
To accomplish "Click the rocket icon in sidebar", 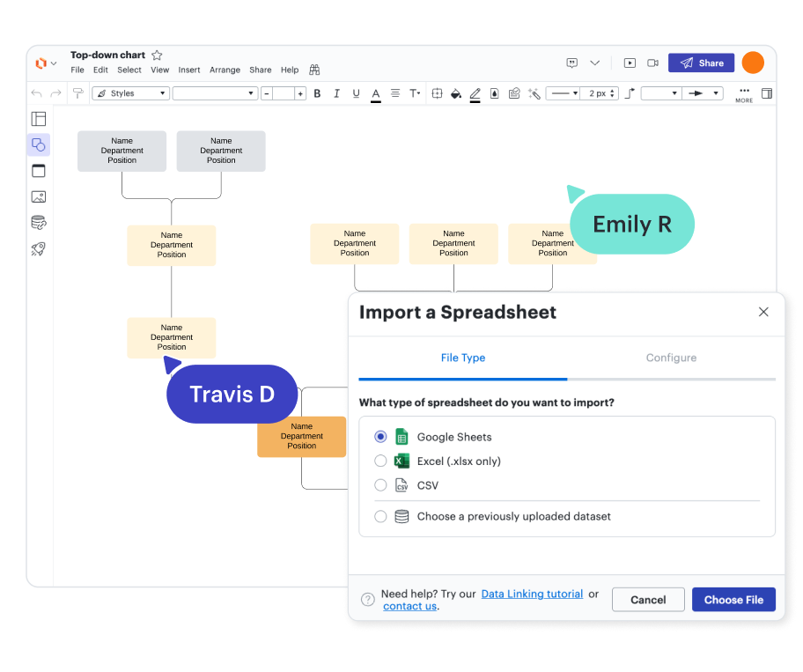I will (x=38, y=249).
